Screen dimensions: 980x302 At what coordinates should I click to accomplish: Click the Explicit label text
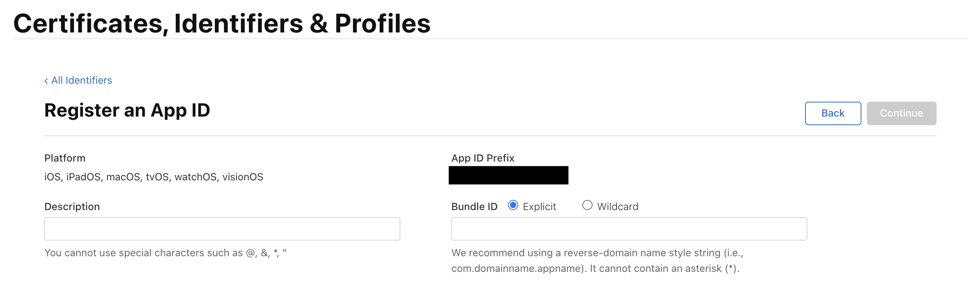pyautogui.click(x=539, y=207)
